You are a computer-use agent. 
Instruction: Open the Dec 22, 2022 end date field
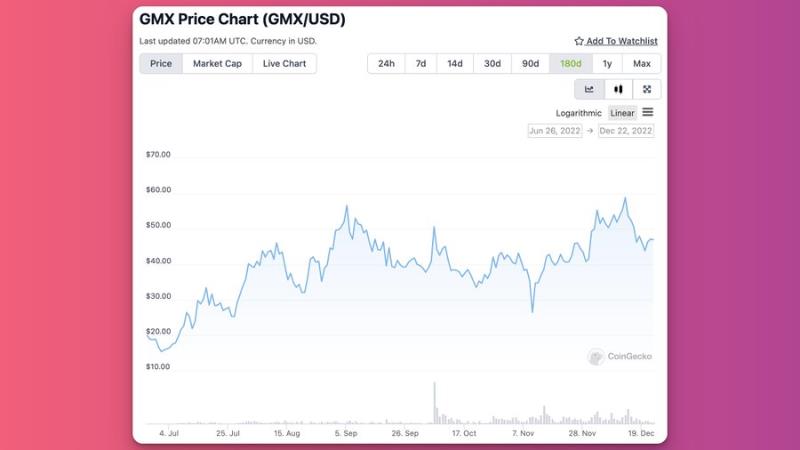tap(626, 131)
